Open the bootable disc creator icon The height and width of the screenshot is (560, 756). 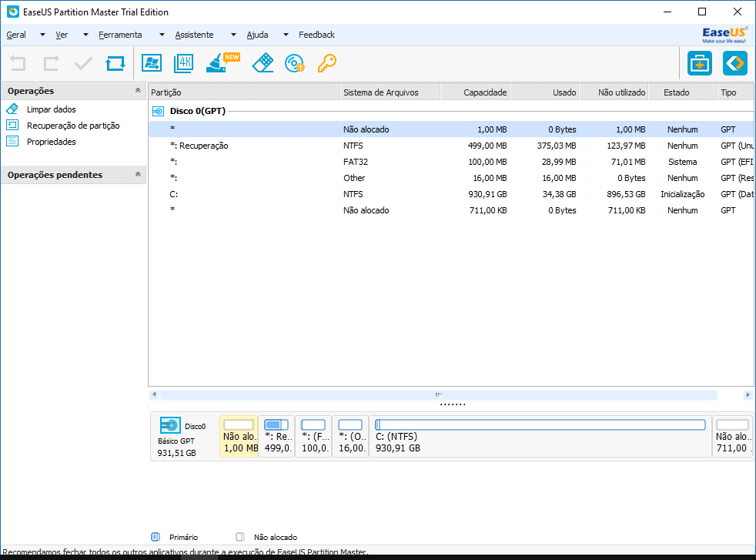[295, 63]
